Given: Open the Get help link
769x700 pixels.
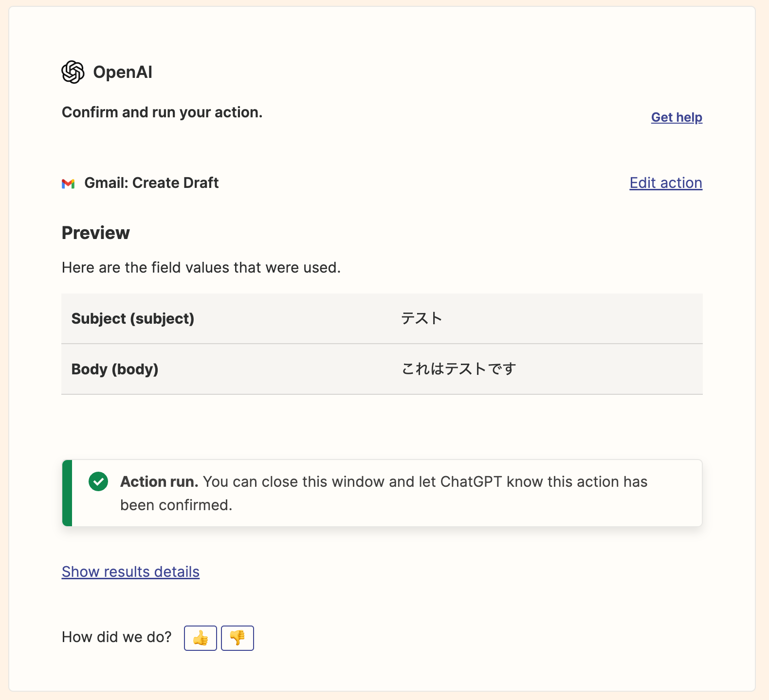Looking at the screenshot, I should pos(677,117).
